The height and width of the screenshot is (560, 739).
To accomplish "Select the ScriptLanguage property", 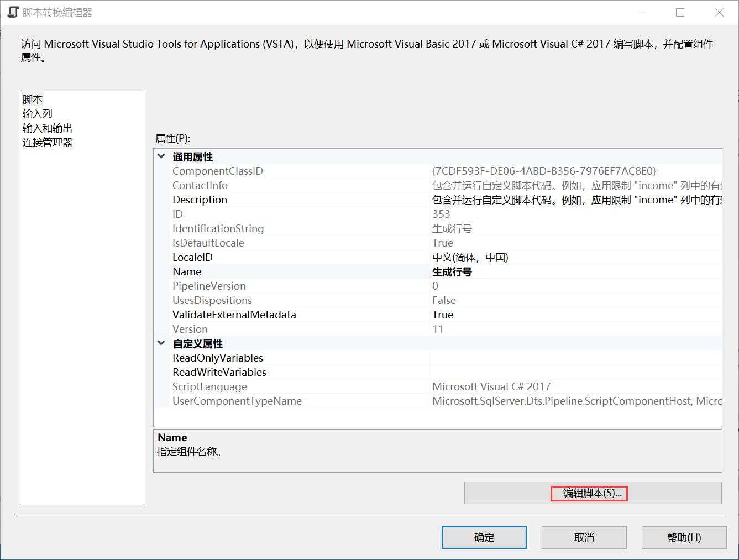I will [x=209, y=386].
